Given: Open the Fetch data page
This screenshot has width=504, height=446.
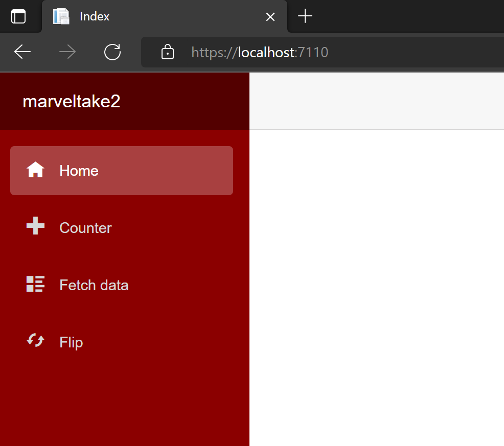Looking at the screenshot, I should click(x=94, y=285).
